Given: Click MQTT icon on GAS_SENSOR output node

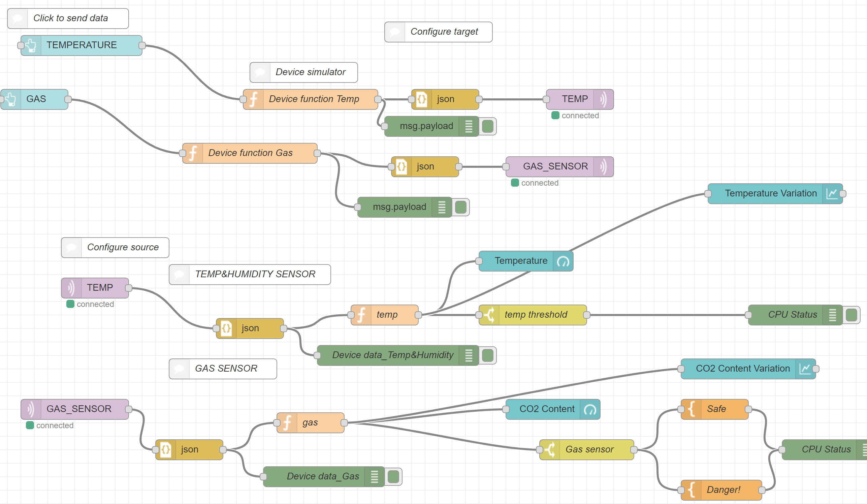Looking at the screenshot, I should (603, 167).
